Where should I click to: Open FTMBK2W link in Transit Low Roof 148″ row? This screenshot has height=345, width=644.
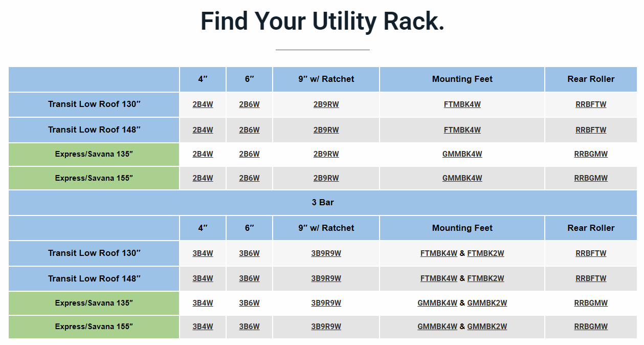[485, 279]
